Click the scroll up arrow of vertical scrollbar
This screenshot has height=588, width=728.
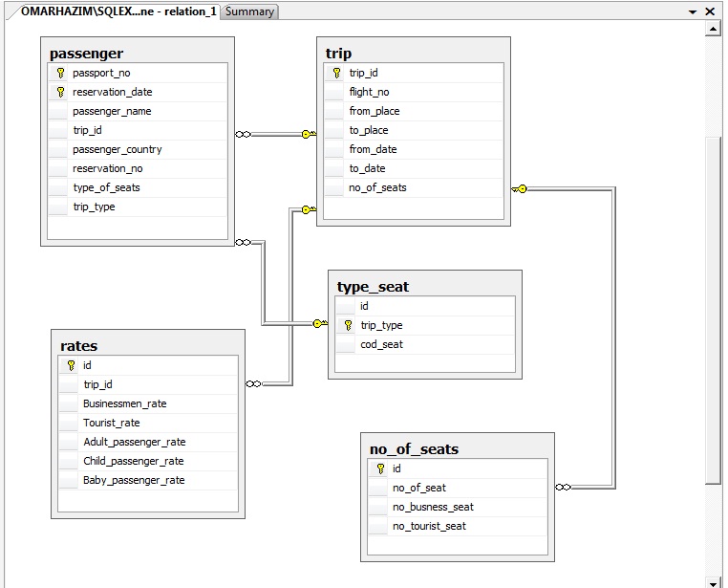coord(713,29)
